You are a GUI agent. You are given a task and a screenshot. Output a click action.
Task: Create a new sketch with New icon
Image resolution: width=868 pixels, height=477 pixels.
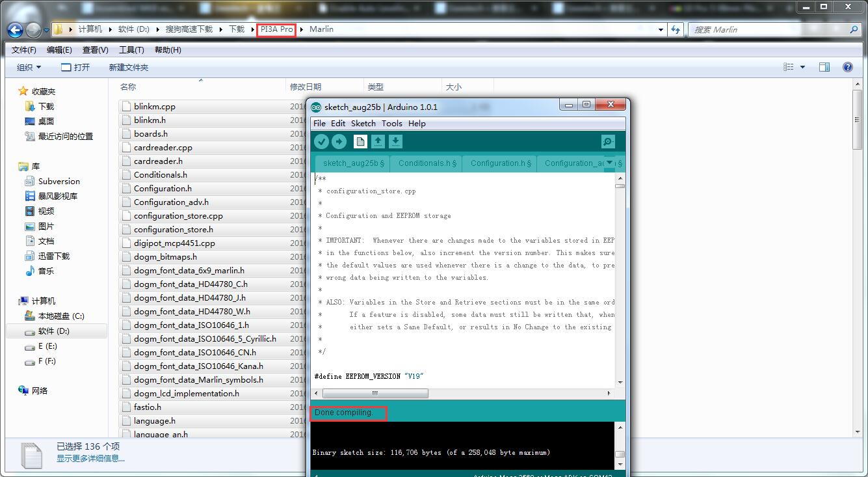pos(360,142)
